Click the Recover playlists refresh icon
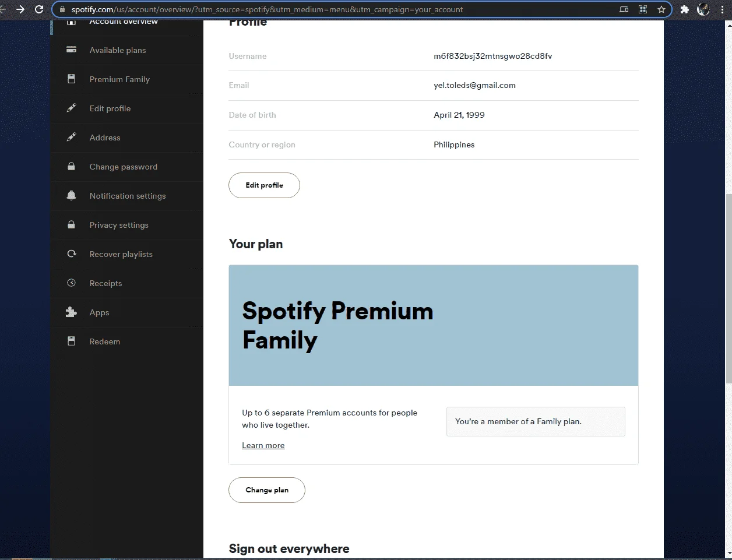The width and height of the screenshot is (732, 560). click(x=71, y=254)
